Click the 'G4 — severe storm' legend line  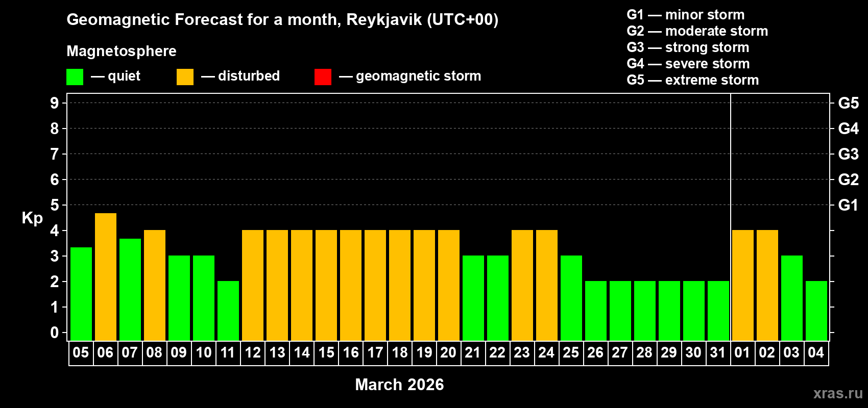(x=688, y=64)
